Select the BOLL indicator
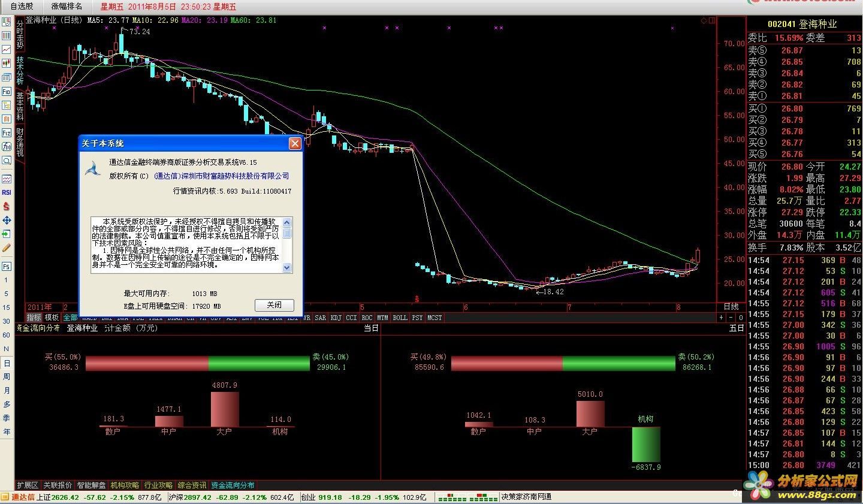863x504 pixels. pyautogui.click(x=400, y=318)
